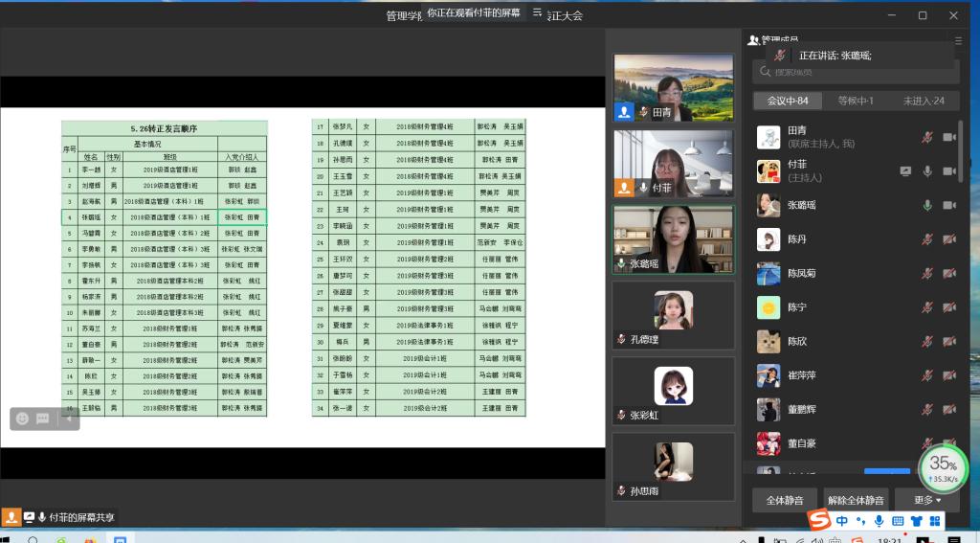Click the Sogou voice input microphone
The width and height of the screenshot is (980, 543).
(x=879, y=521)
